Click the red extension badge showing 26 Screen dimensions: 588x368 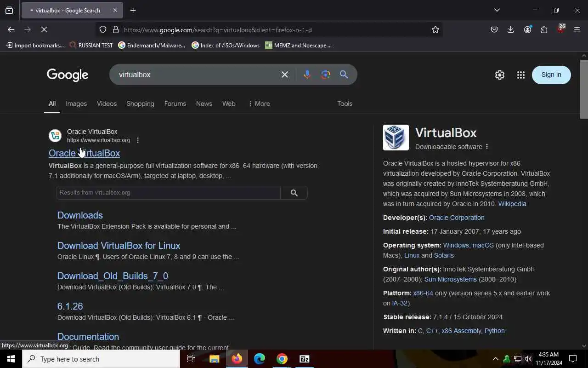coord(561,29)
